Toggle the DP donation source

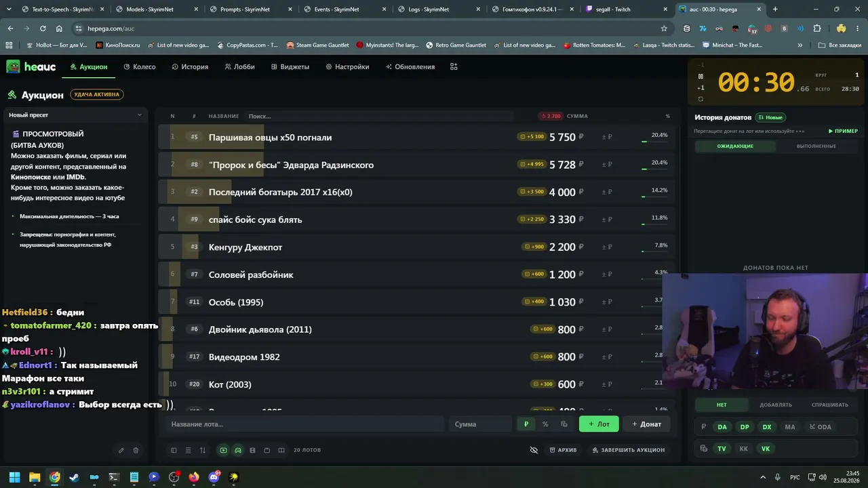click(745, 427)
